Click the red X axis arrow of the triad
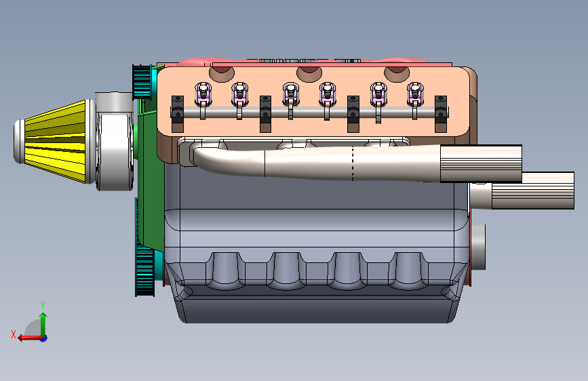The image size is (588, 381). tap(30, 338)
